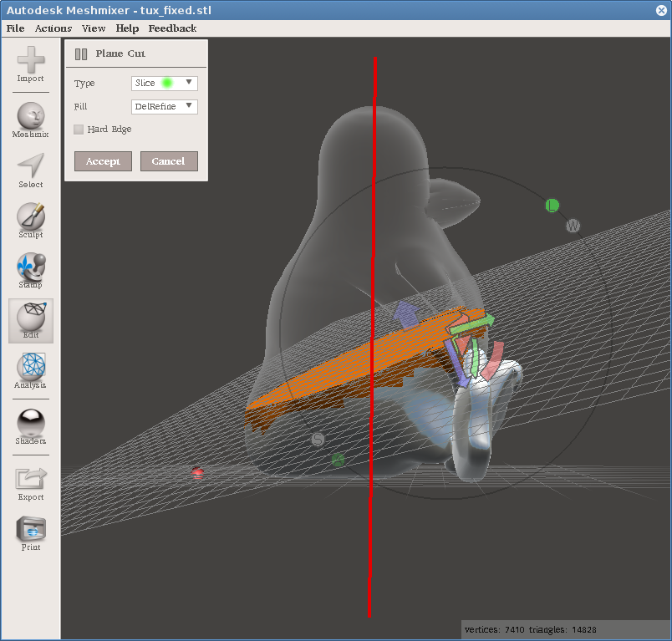Open the View menu
Screen dimensions: 672x641
point(94,28)
